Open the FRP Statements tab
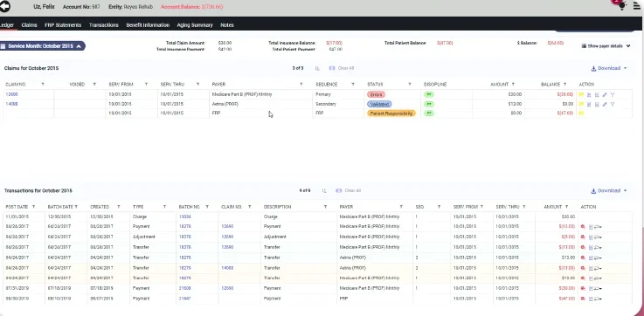644x316 pixels. (x=63, y=25)
